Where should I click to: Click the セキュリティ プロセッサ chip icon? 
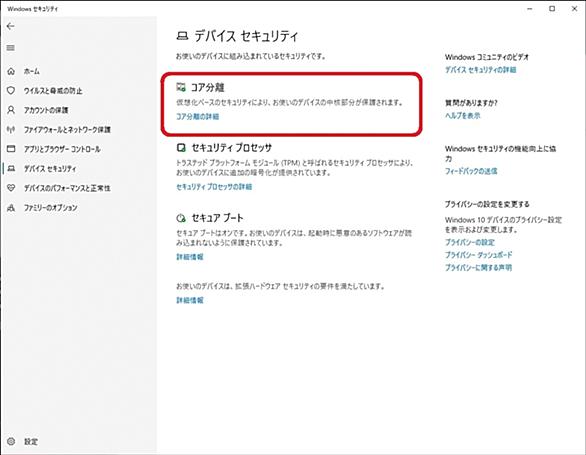coord(181,148)
